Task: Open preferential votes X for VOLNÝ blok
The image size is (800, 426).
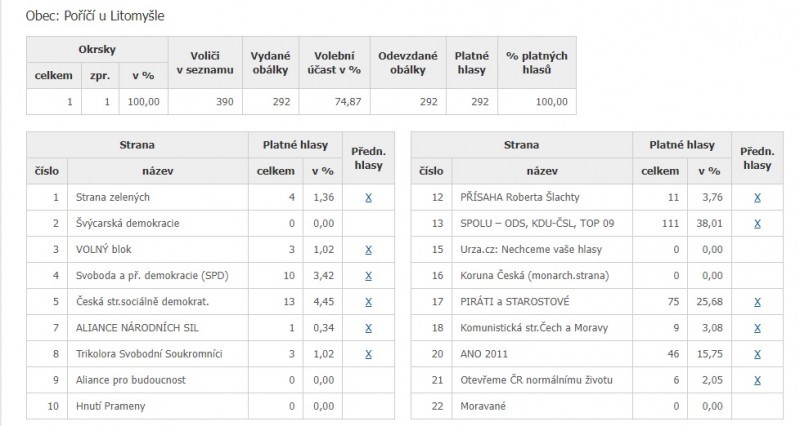Action: (368, 250)
